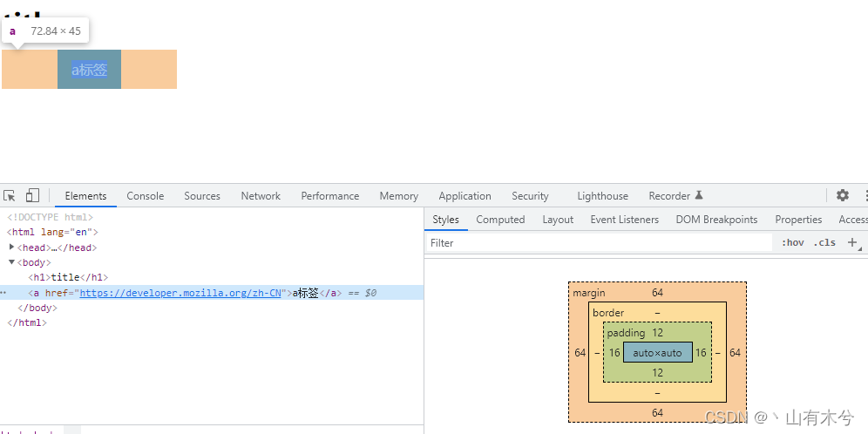Click the left padding value 16

pos(614,353)
